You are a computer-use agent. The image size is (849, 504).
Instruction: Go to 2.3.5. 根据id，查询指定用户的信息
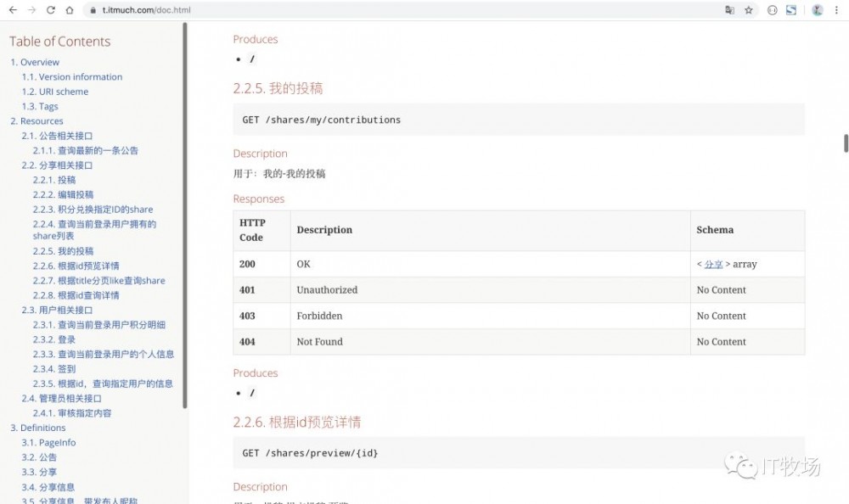pyautogui.click(x=103, y=384)
